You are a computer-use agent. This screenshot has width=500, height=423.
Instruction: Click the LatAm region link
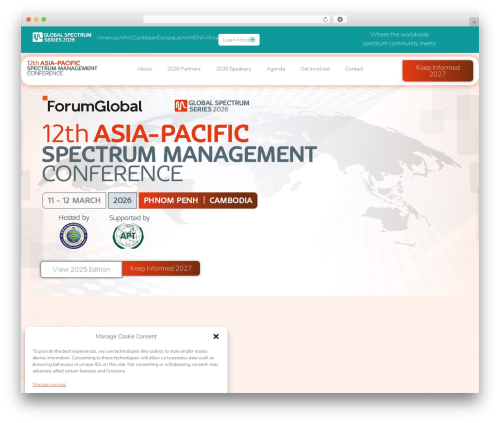[x=182, y=38]
